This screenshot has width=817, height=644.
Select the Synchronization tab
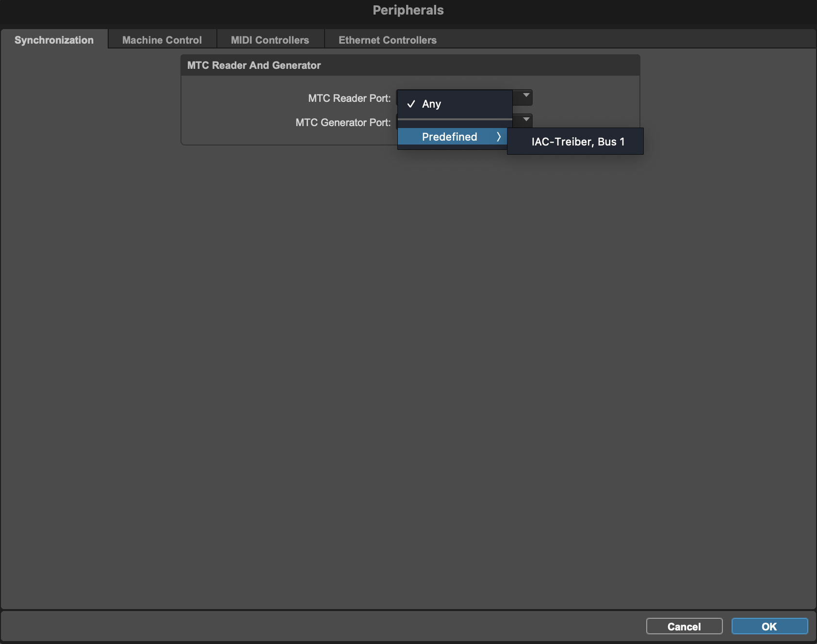[x=54, y=40]
